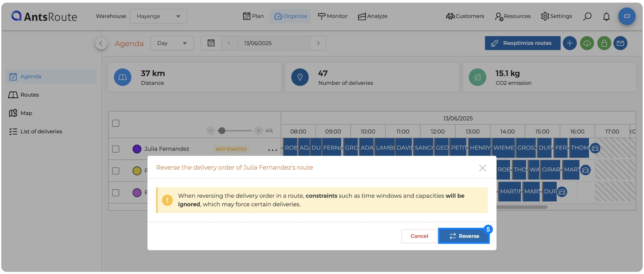Open the CJ user avatar menu
The width and height of the screenshot is (644, 274).
pyautogui.click(x=627, y=16)
